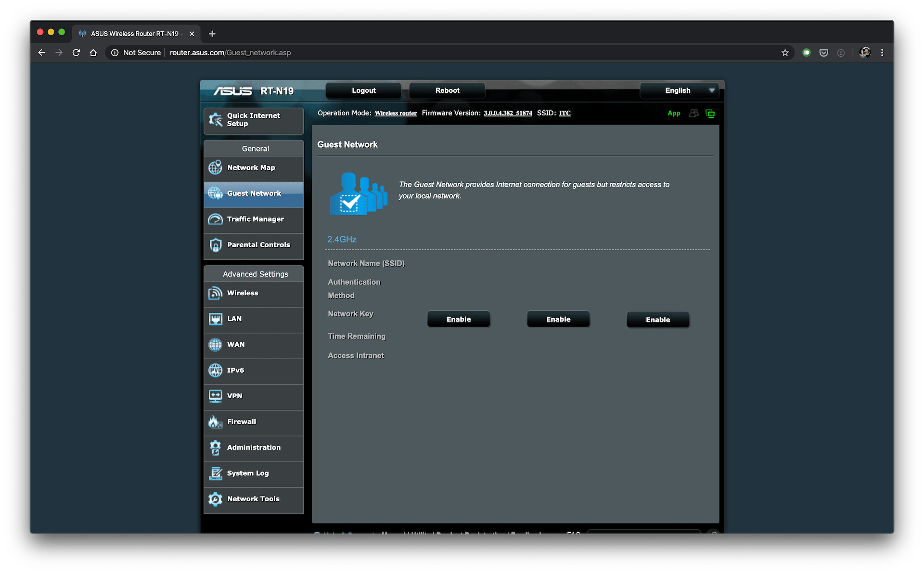Click the VPN monitor icon

click(x=215, y=396)
